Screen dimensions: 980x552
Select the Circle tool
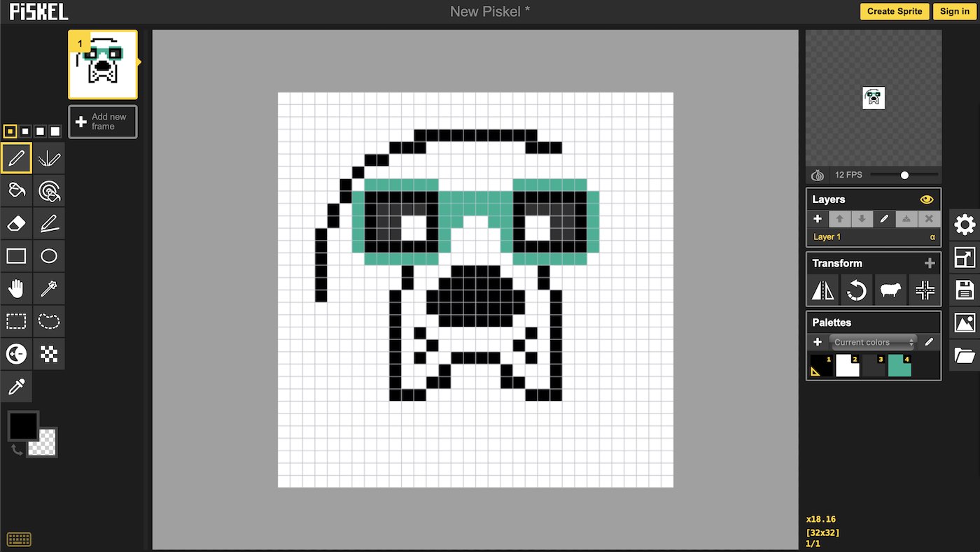pyautogui.click(x=49, y=256)
